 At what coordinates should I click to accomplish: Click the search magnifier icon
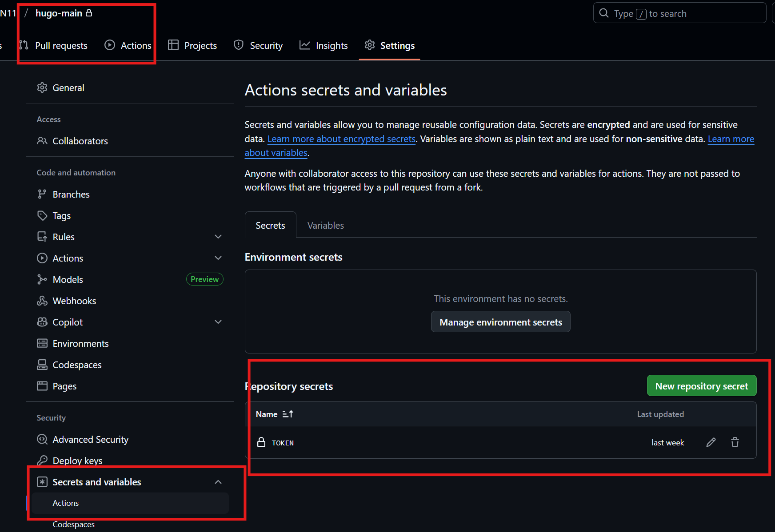[604, 13]
